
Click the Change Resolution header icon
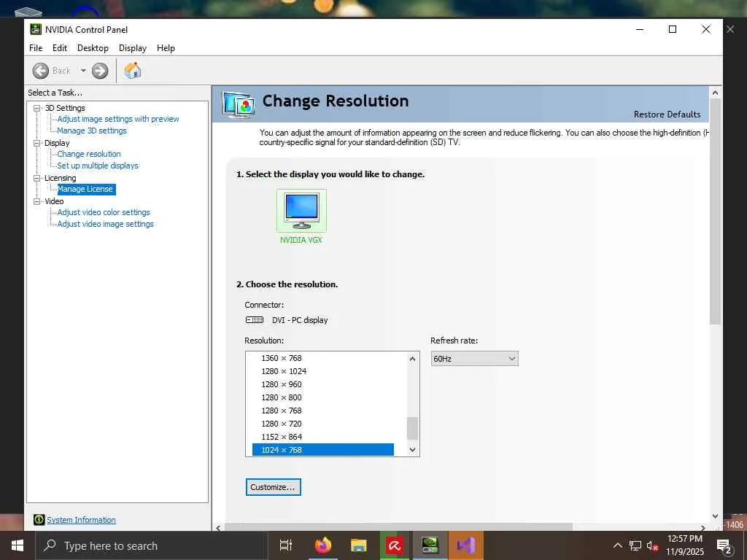tap(239, 105)
